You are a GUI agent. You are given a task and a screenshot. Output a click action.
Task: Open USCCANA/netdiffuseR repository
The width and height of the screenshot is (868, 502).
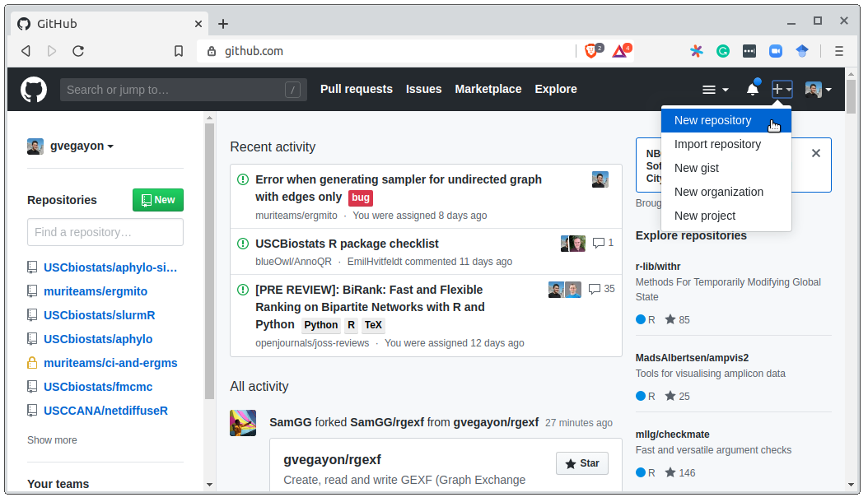(105, 410)
